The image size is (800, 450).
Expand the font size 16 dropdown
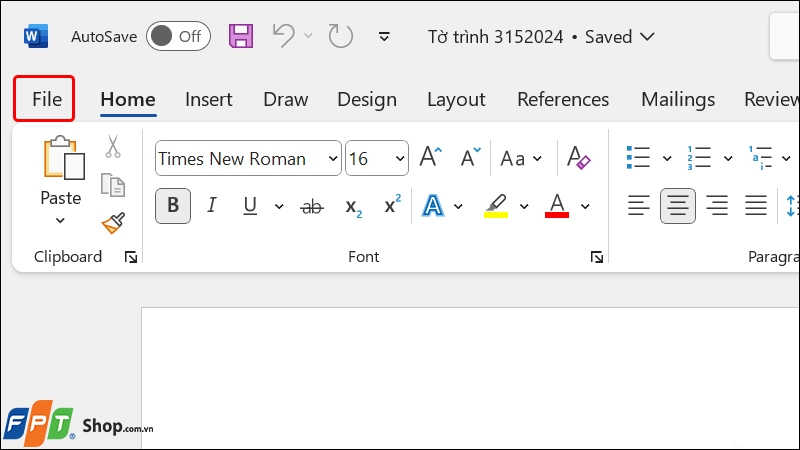(x=401, y=158)
